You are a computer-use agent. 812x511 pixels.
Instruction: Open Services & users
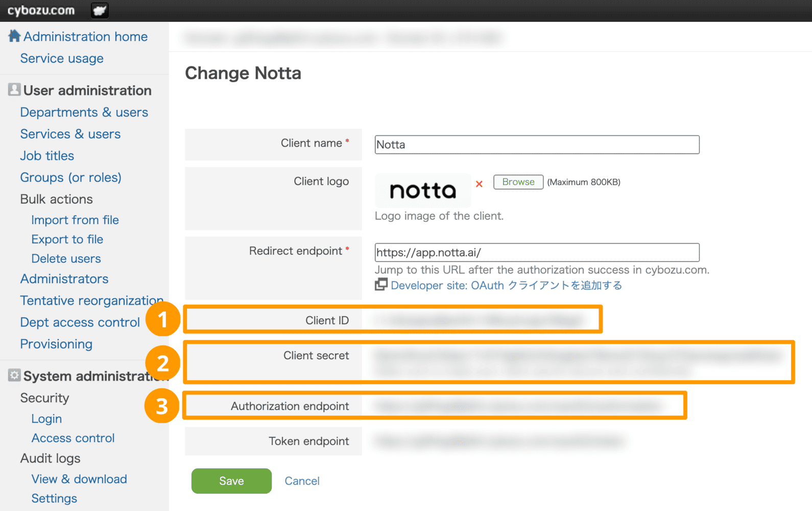pyautogui.click(x=70, y=134)
